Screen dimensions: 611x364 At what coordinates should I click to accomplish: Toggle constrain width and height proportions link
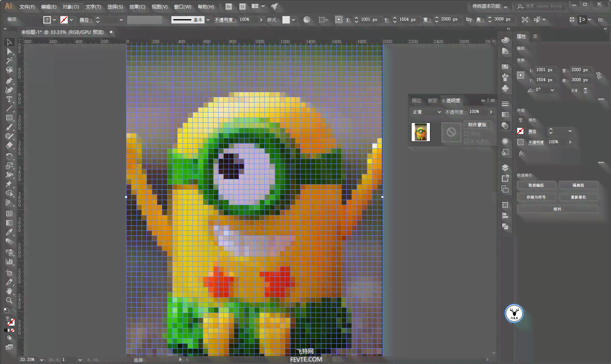coord(599,75)
